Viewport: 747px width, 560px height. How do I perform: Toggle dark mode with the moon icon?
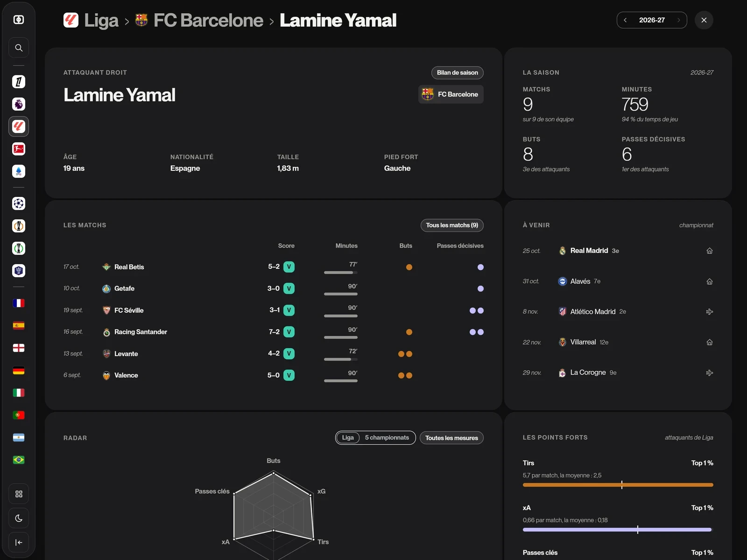click(x=19, y=518)
